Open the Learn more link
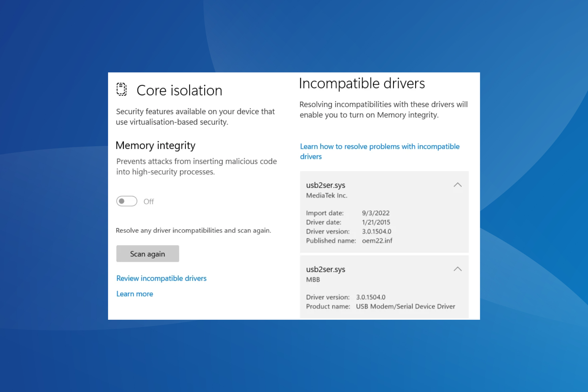Viewport: 588px width, 392px height. tap(135, 294)
